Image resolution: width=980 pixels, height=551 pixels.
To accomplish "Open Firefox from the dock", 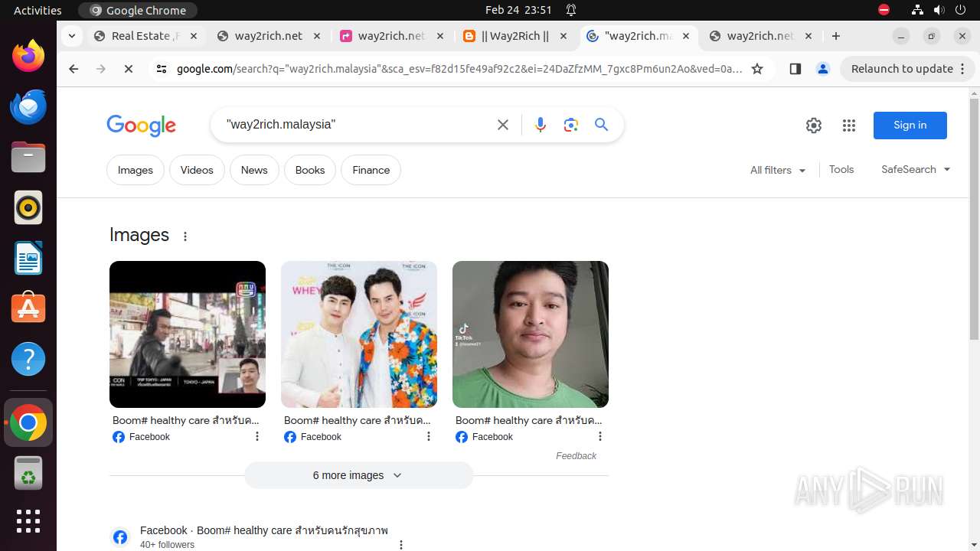I will 28,57.
